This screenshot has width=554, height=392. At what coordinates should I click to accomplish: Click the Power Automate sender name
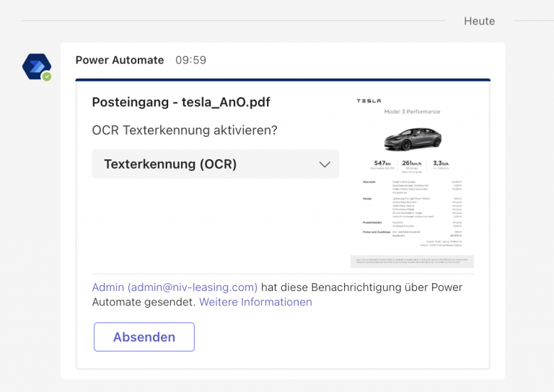pos(120,60)
